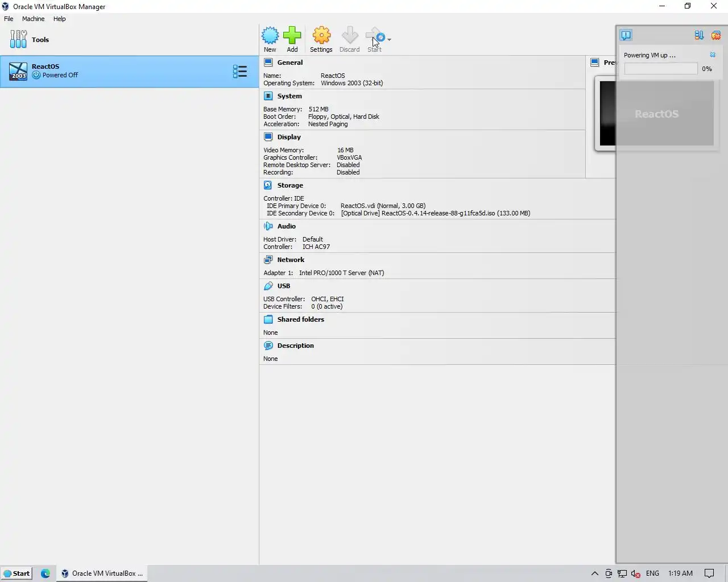This screenshot has height=582, width=728.
Task: Click the ReactOS-0.4.14 ISO optical drive entry
Action: coord(436,213)
